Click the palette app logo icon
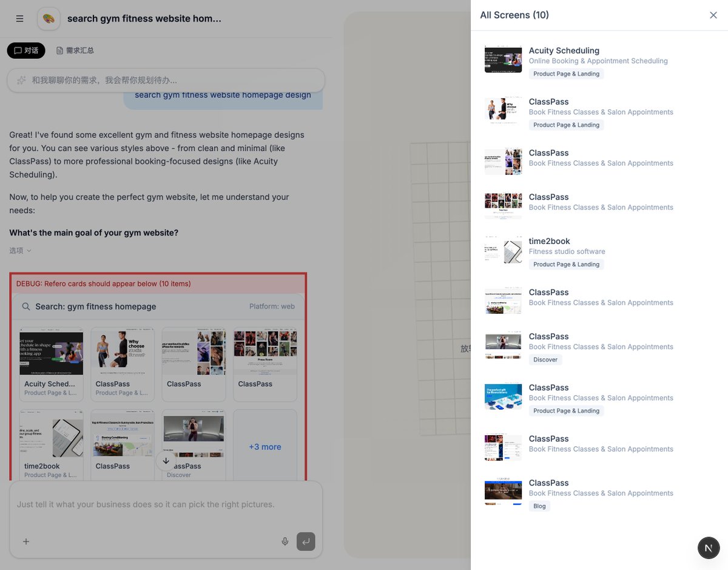 49,19
